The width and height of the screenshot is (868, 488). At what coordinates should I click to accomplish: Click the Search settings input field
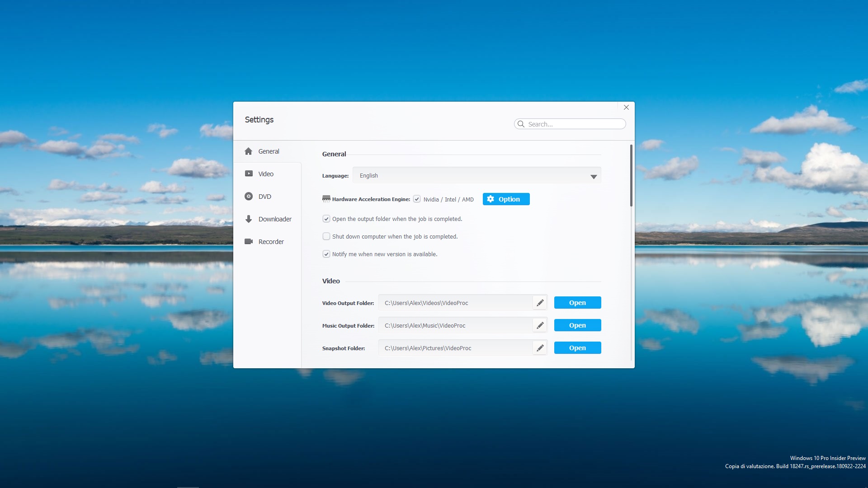click(x=570, y=124)
